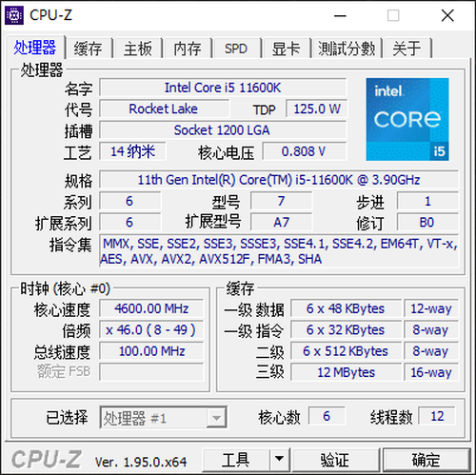Click the name field showing Intel Core i5 11600K

(x=223, y=88)
